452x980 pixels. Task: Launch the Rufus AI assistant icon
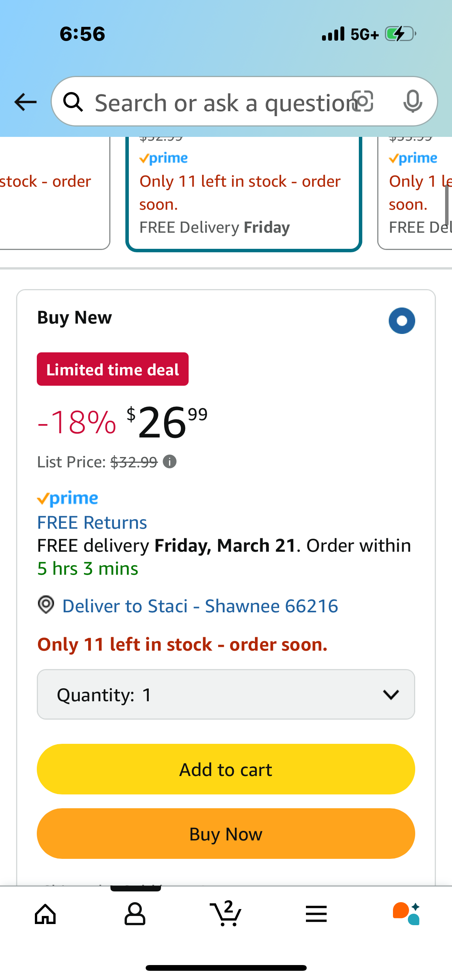coord(406,914)
